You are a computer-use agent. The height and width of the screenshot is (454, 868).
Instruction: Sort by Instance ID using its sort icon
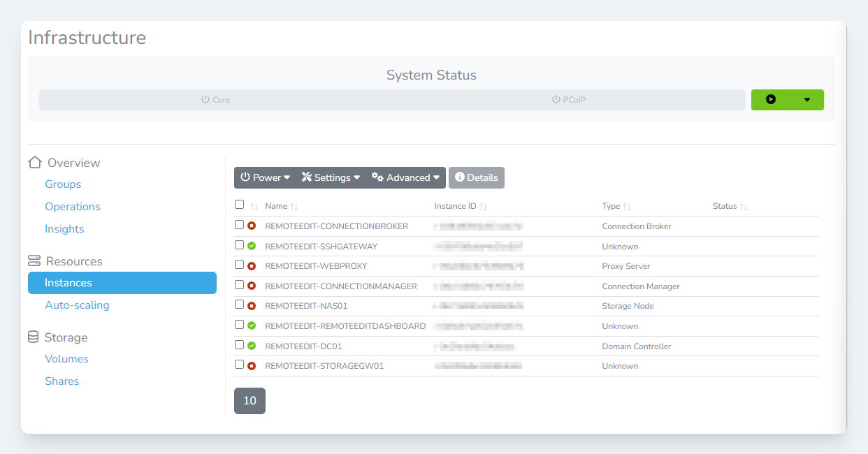pyautogui.click(x=483, y=207)
